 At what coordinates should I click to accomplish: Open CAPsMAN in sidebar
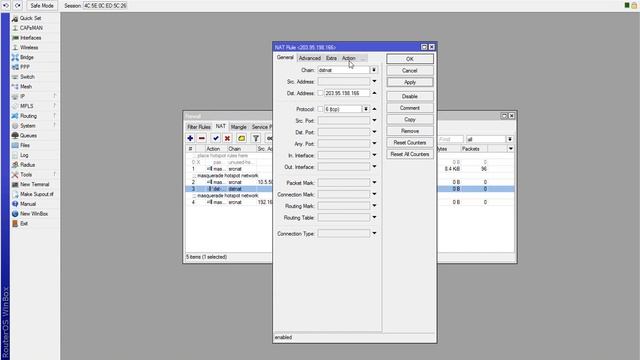[31, 28]
